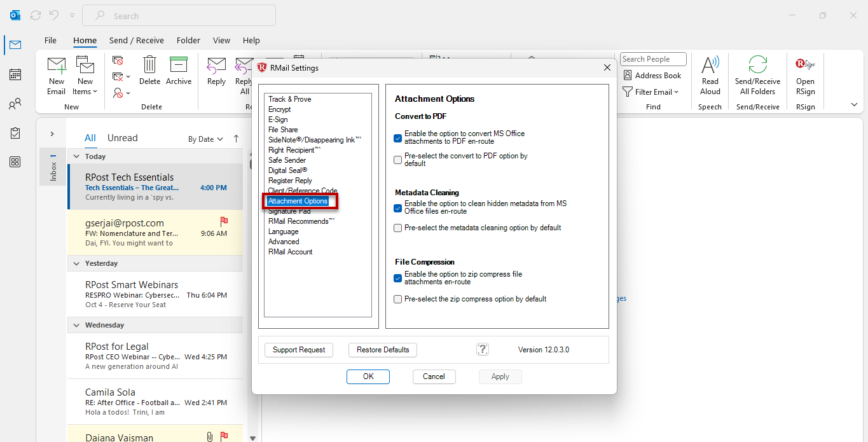Open the By Date sort dropdown
This screenshot has height=442, width=868.
pyautogui.click(x=205, y=139)
